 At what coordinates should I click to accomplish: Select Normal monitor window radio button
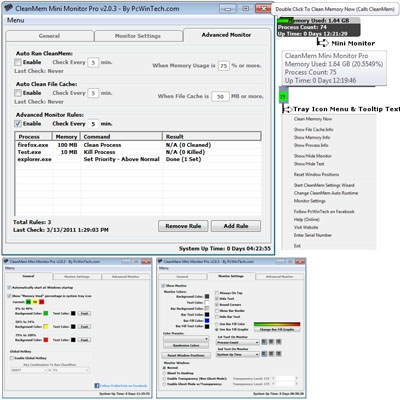click(x=164, y=368)
